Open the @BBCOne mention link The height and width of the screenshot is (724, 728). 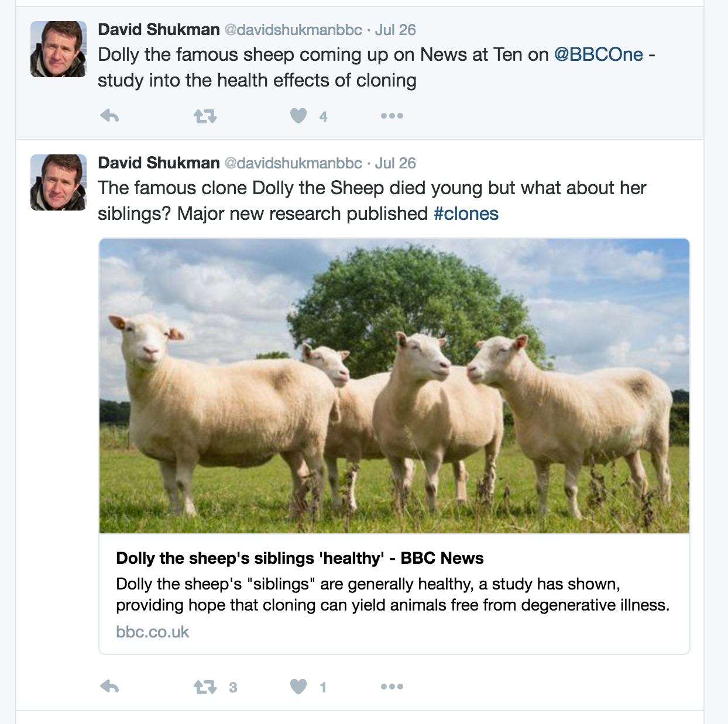(598, 55)
